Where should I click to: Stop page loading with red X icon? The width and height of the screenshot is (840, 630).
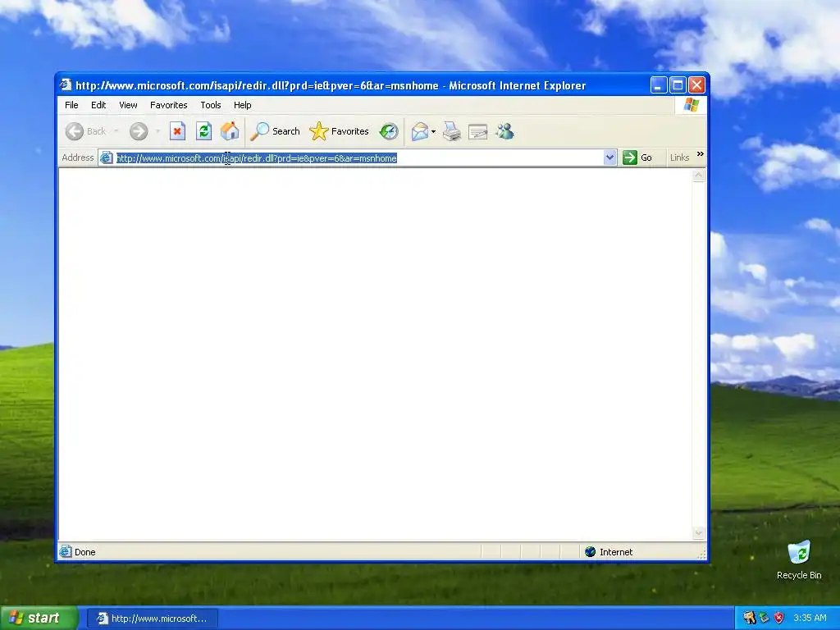coord(177,130)
